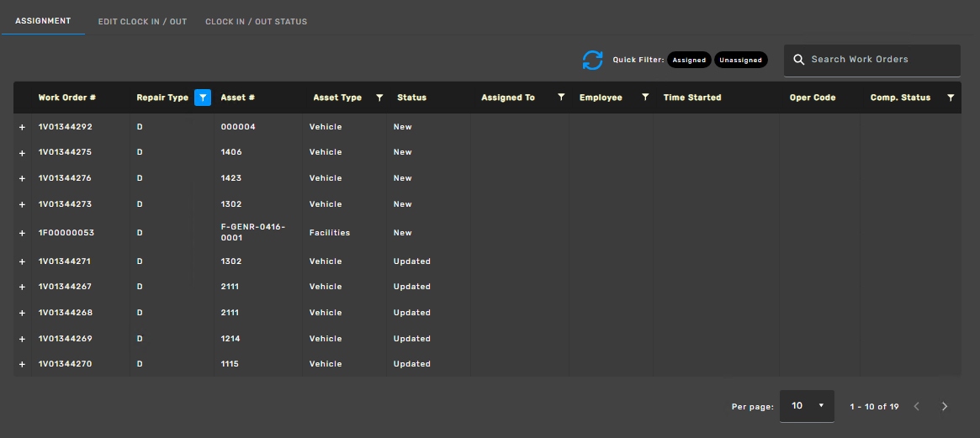Open the Comp. Status column filter
Viewport: 980px width, 438px height.
[x=951, y=98]
